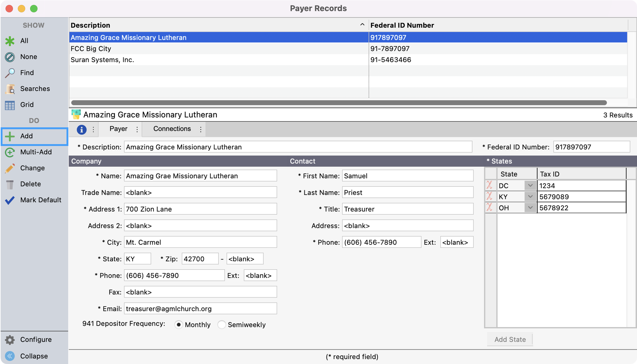Image resolution: width=637 pixels, height=364 pixels.
Task: Click the Multi-Add circular plus icon
Action: coord(10,152)
